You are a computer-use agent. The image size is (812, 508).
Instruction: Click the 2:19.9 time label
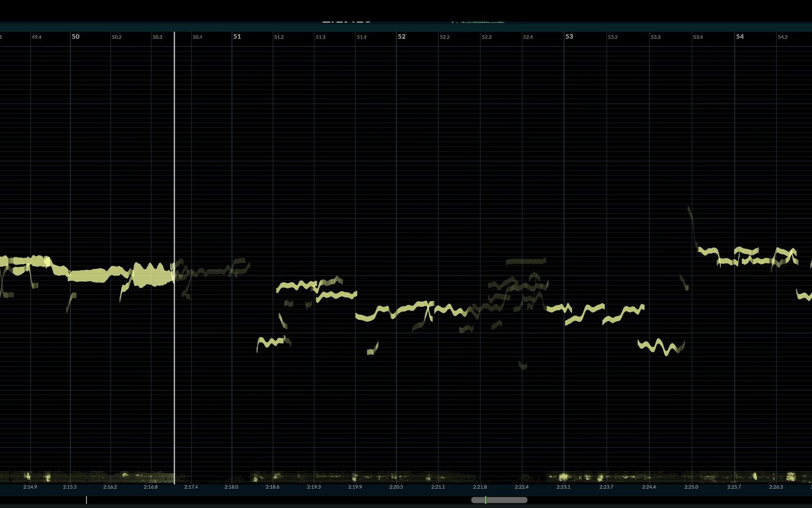click(355, 487)
